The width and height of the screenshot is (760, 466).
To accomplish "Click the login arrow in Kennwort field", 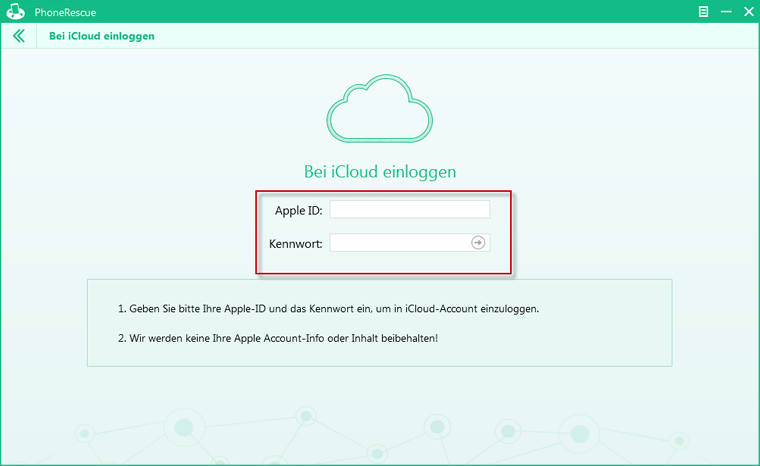I will click(478, 242).
